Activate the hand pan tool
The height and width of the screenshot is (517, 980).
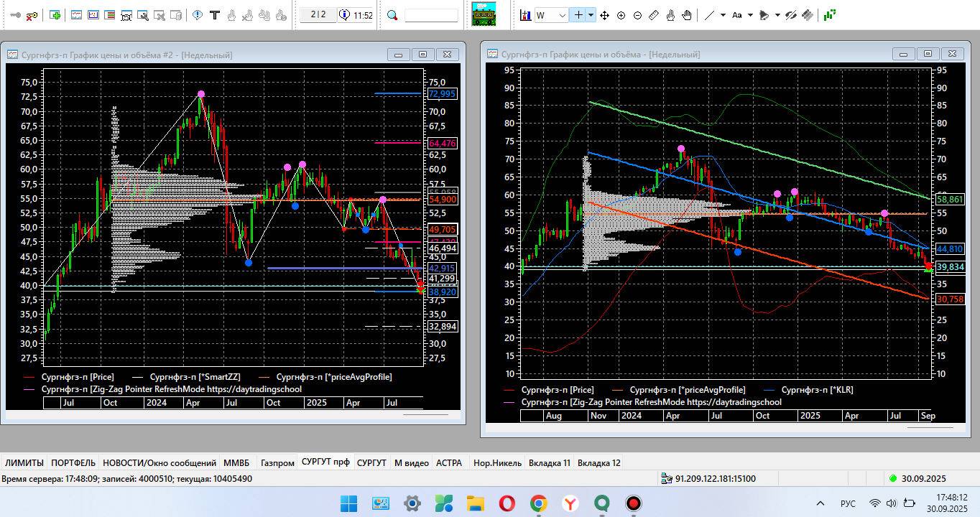click(687, 15)
